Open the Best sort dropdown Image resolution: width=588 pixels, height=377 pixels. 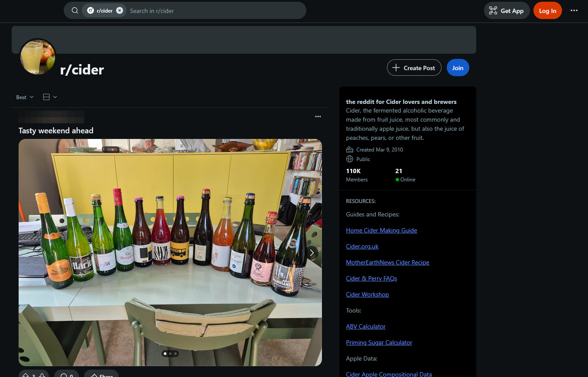pyautogui.click(x=25, y=97)
